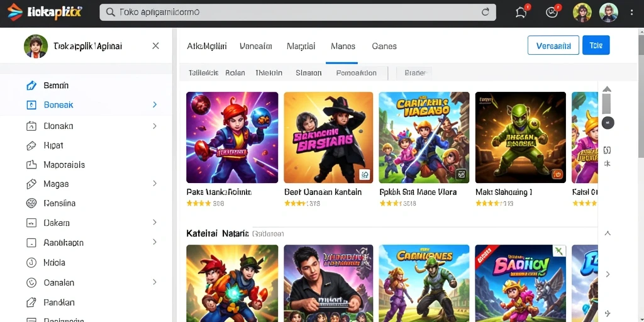Click the orange badge on the Makt Slahoaing thumbnail

click(x=558, y=174)
